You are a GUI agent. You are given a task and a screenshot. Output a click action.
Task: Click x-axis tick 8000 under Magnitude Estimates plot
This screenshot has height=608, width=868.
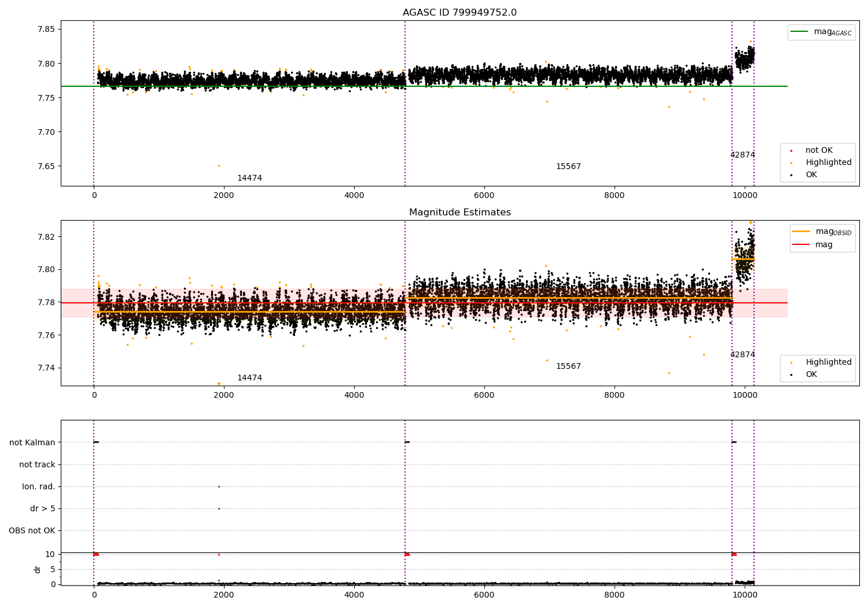[615, 395]
